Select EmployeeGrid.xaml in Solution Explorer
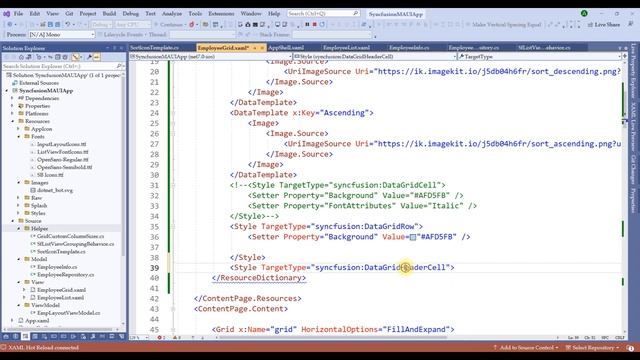The height and width of the screenshot is (360, 640). pyautogui.click(x=61, y=290)
